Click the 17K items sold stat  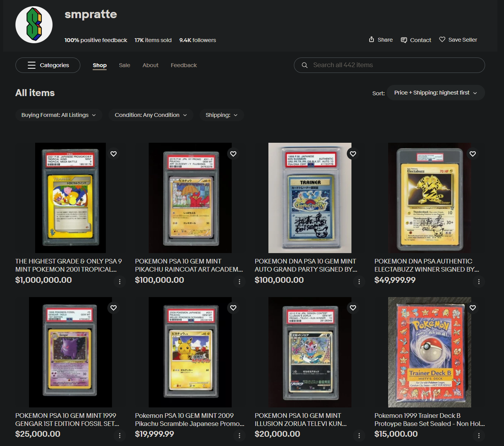pos(153,40)
